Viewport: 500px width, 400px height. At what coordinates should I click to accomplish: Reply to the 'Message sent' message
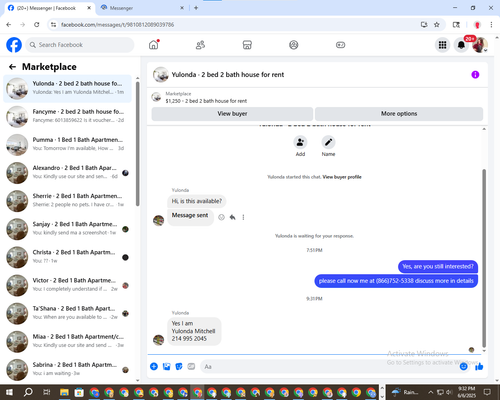[233, 217]
